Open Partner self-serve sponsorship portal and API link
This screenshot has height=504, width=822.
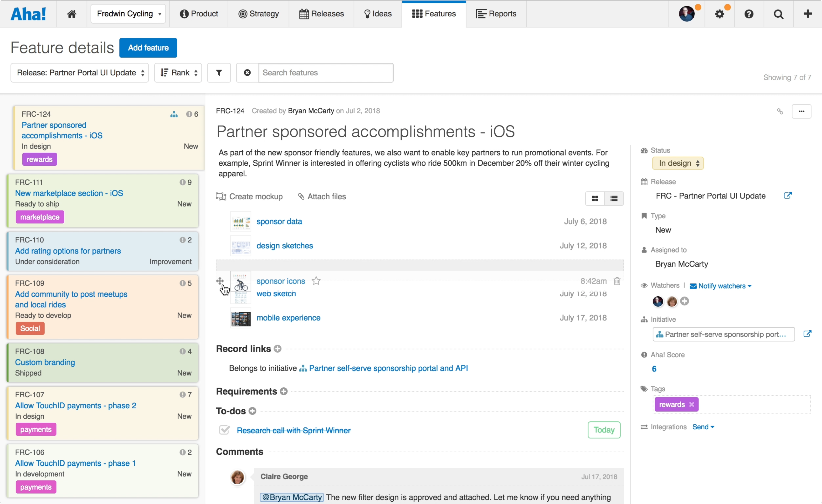(x=388, y=368)
